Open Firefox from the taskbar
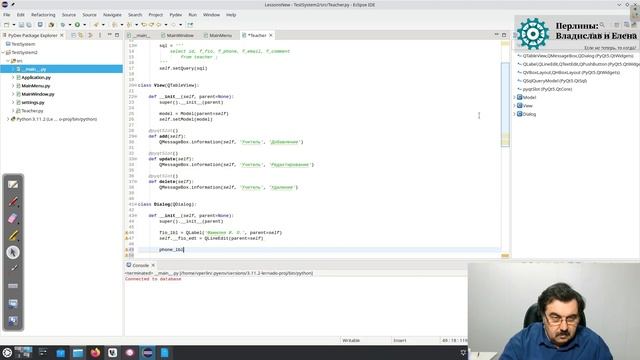640x360 pixels. [x=95, y=353]
